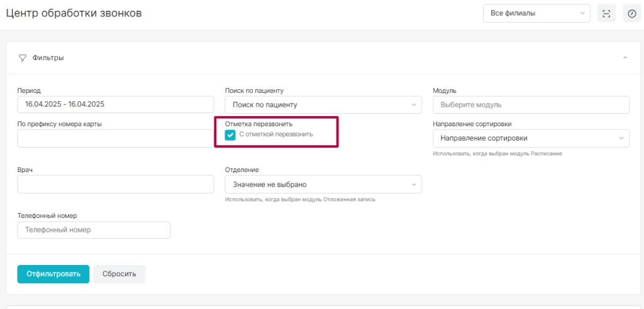This screenshot has width=644, height=309.
Task: Open the 'Отделение' value dropdown
Action: click(323, 184)
